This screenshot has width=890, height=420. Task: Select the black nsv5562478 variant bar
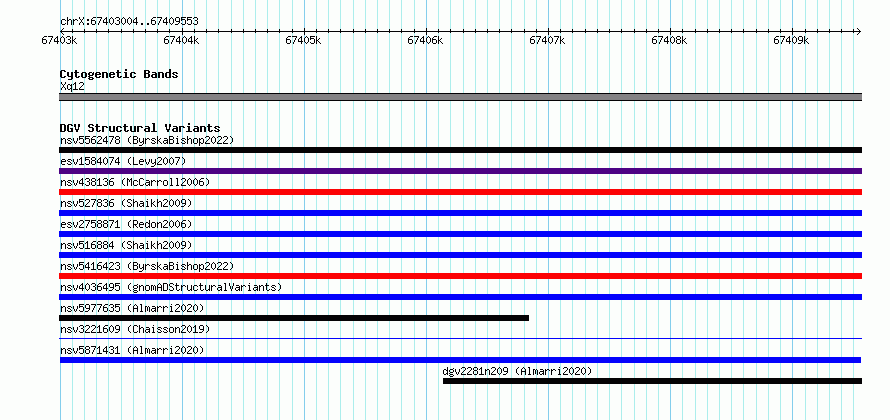[460, 150]
